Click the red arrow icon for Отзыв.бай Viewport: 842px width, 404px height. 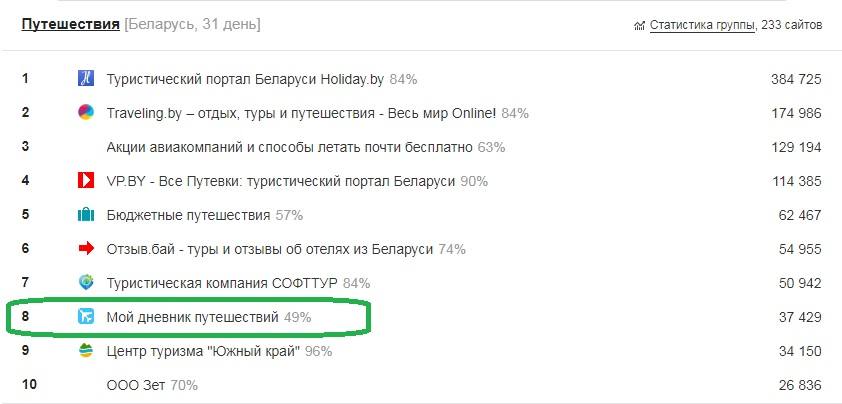point(85,248)
